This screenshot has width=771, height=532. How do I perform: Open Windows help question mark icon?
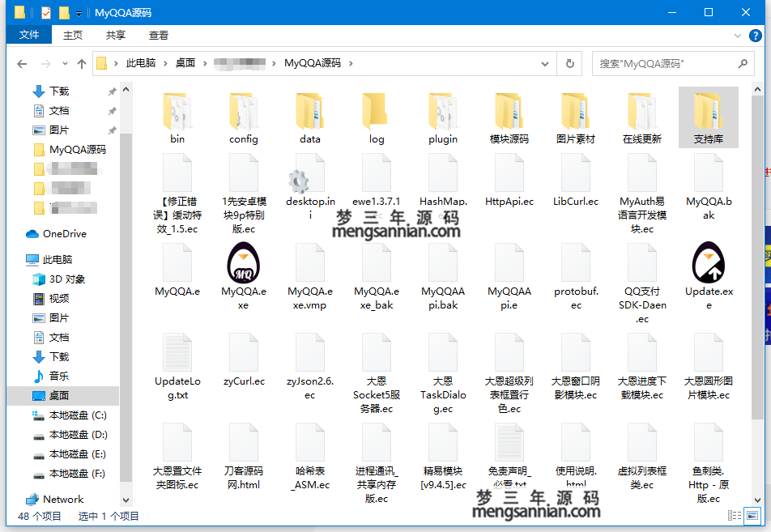(x=756, y=36)
